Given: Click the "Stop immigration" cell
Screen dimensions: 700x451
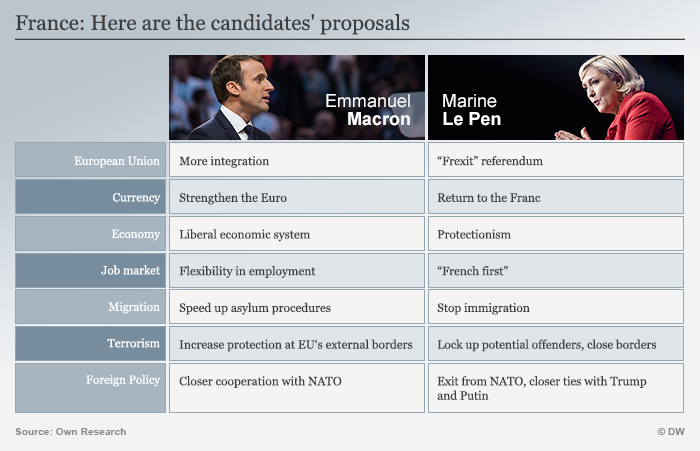Looking at the screenshot, I should point(556,307).
